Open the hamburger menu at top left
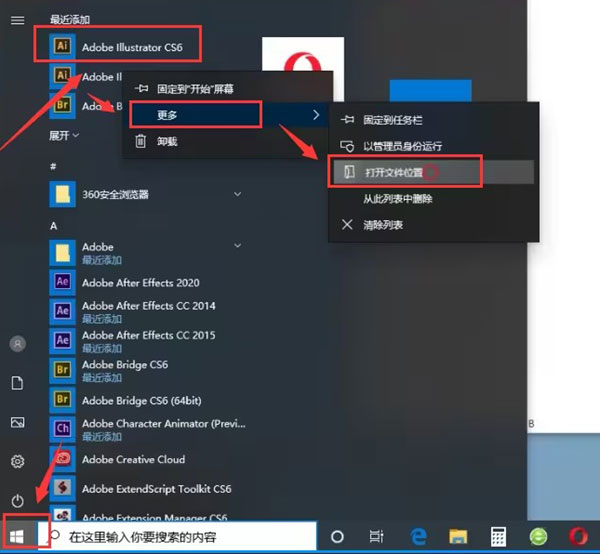600x554 pixels. click(x=17, y=20)
